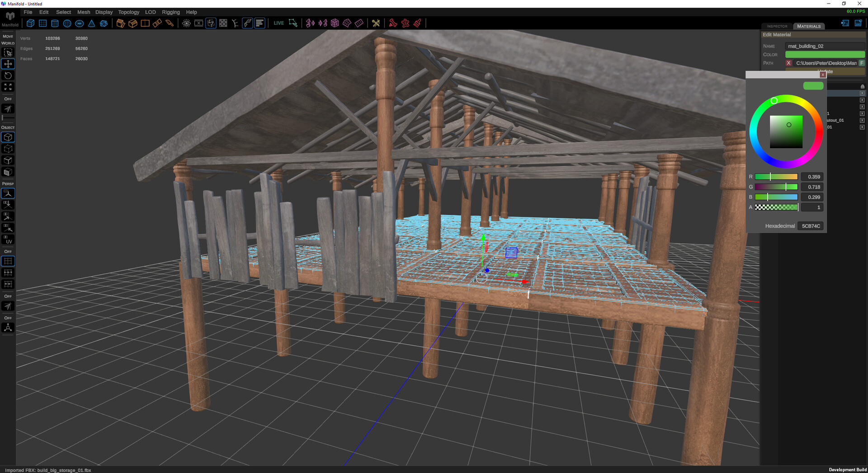Toggle LIVE mode on or off

pyautogui.click(x=278, y=23)
